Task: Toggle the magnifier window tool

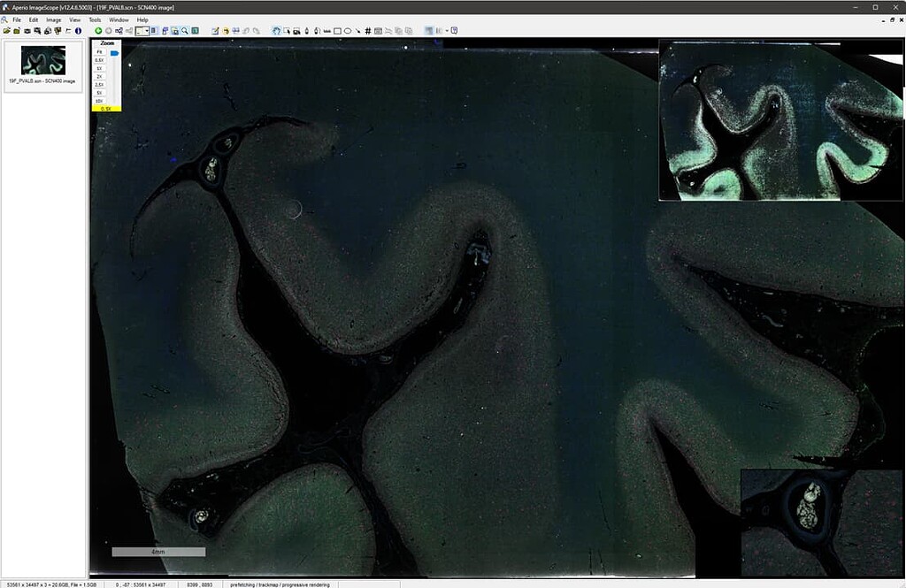Action: pos(184,30)
